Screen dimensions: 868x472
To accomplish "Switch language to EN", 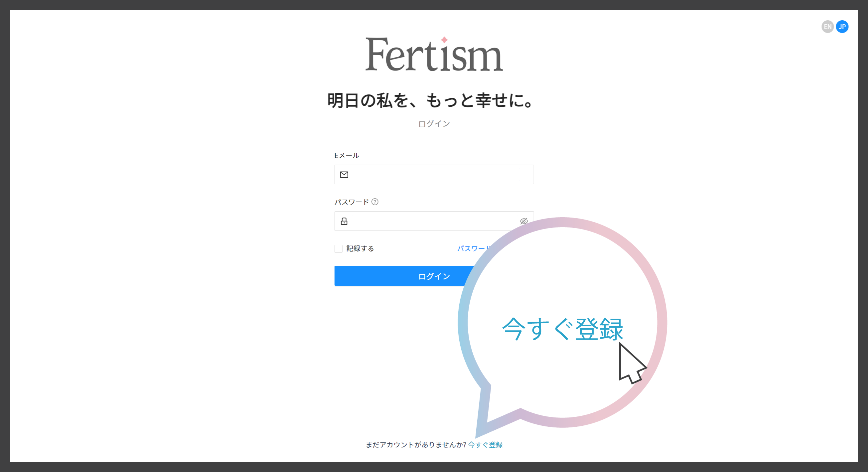I will pyautogui.click(x=827, y=27).
